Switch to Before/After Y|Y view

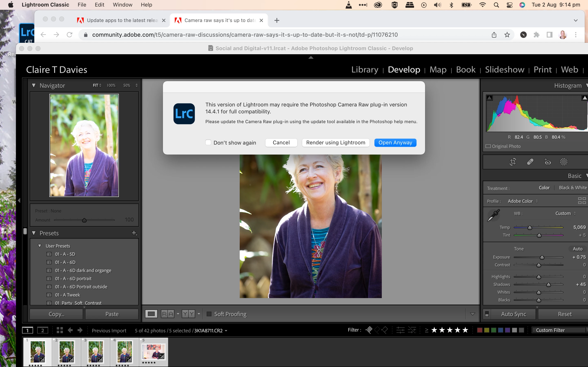coord(188,314)
